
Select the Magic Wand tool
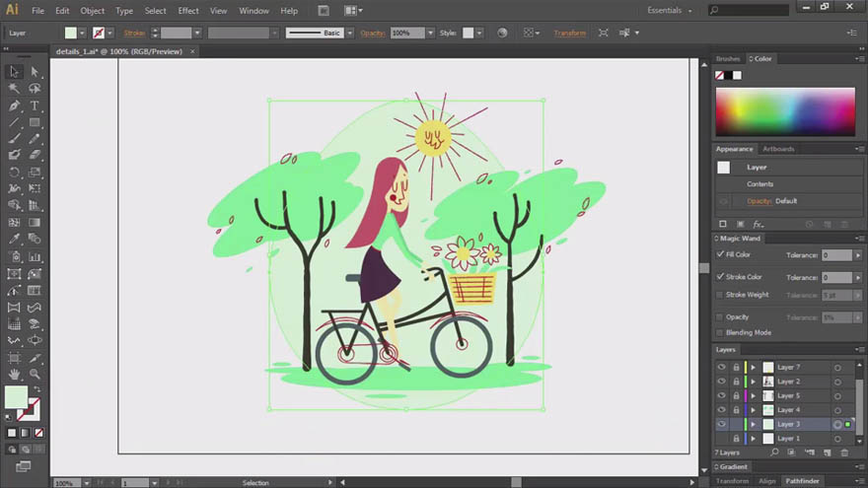[x=14, y=89]
